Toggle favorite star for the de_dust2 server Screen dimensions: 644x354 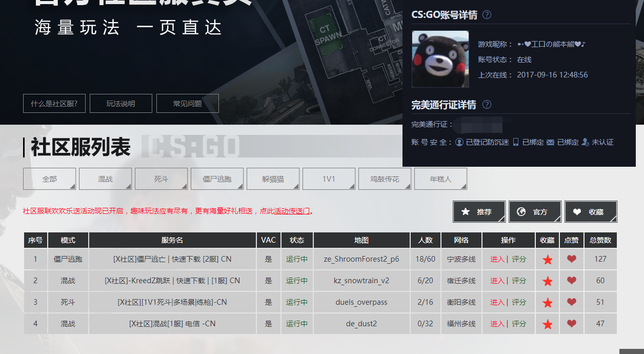click(547, 324)
